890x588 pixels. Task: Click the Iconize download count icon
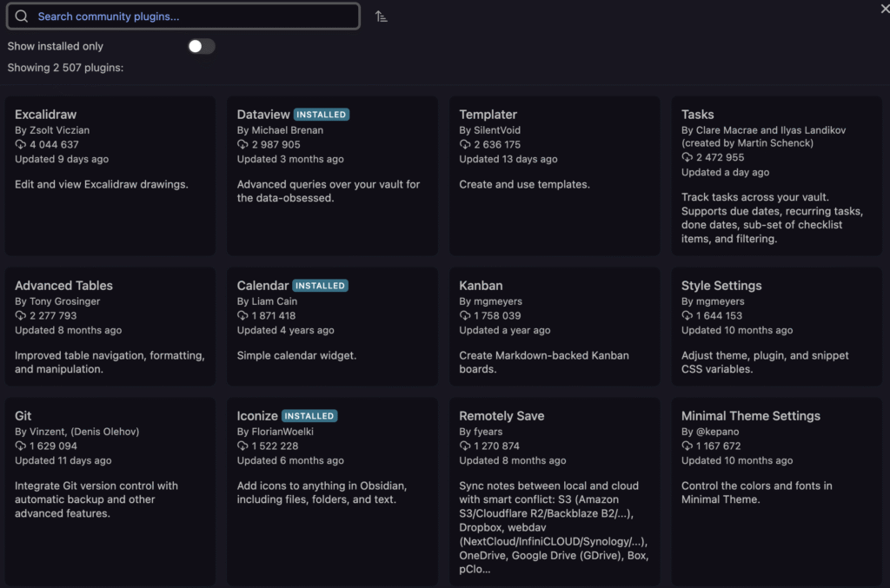point(242,446)
